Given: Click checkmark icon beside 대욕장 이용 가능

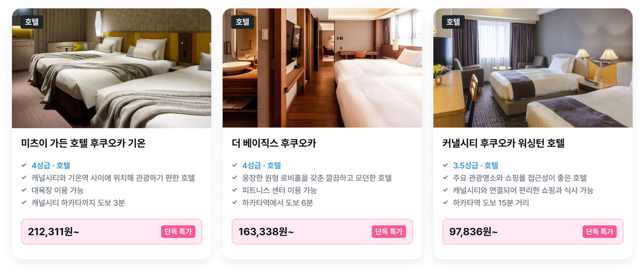Looking at the screenshot, I should (24, 190).
